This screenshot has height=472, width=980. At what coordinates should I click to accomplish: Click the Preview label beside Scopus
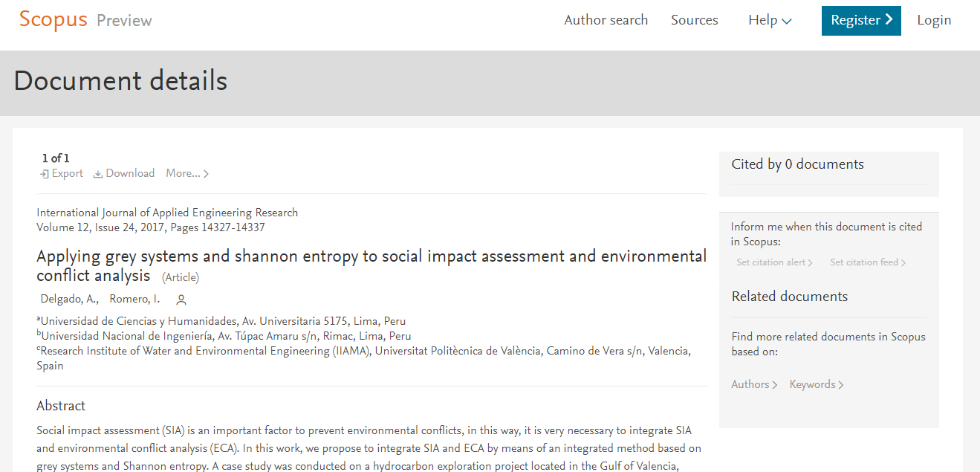124,21
